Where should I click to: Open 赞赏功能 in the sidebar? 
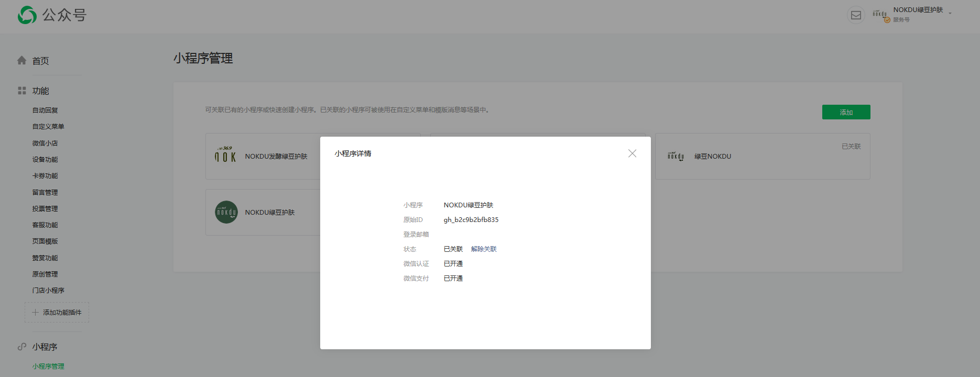point(45,258)
